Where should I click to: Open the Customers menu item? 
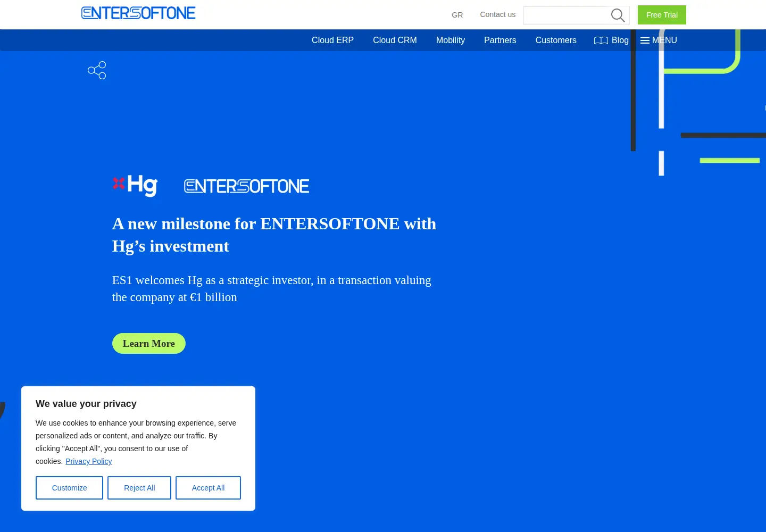[556, 40]
